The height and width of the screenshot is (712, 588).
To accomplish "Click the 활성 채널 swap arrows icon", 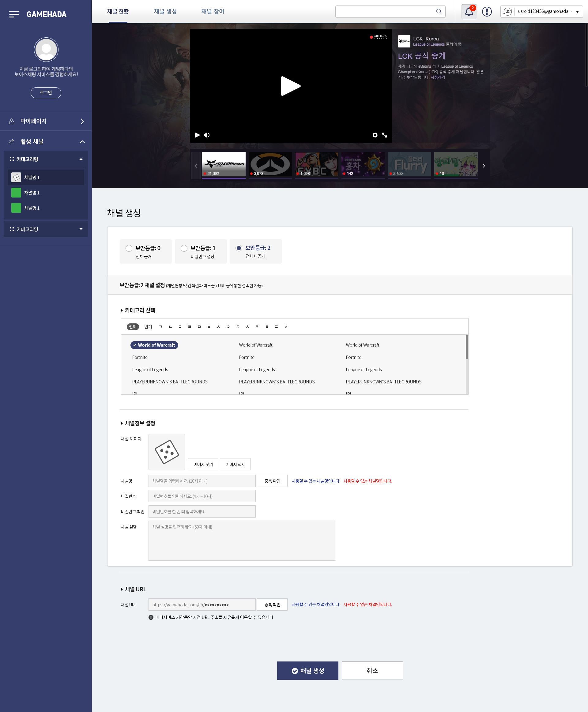I will click(12, 141).
